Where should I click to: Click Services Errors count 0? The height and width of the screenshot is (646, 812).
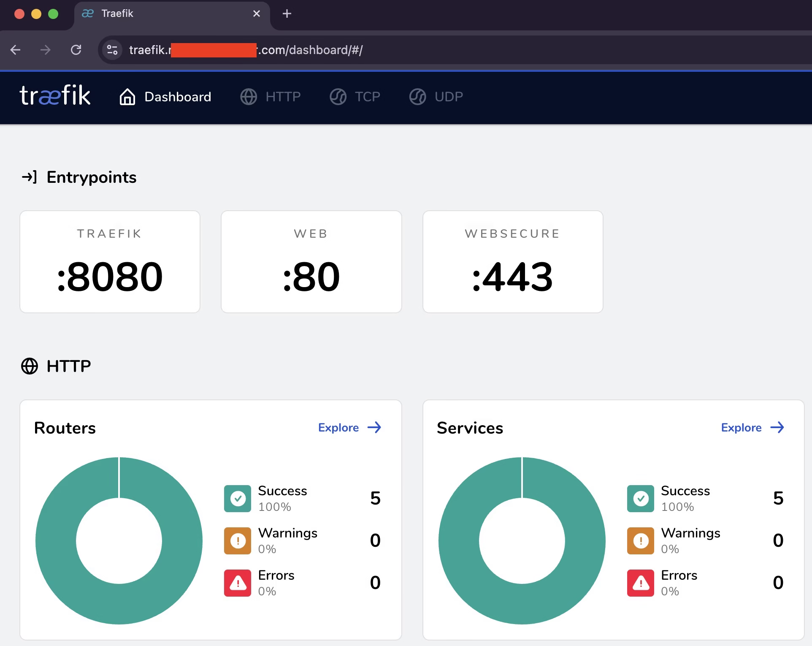click(778, 583)
